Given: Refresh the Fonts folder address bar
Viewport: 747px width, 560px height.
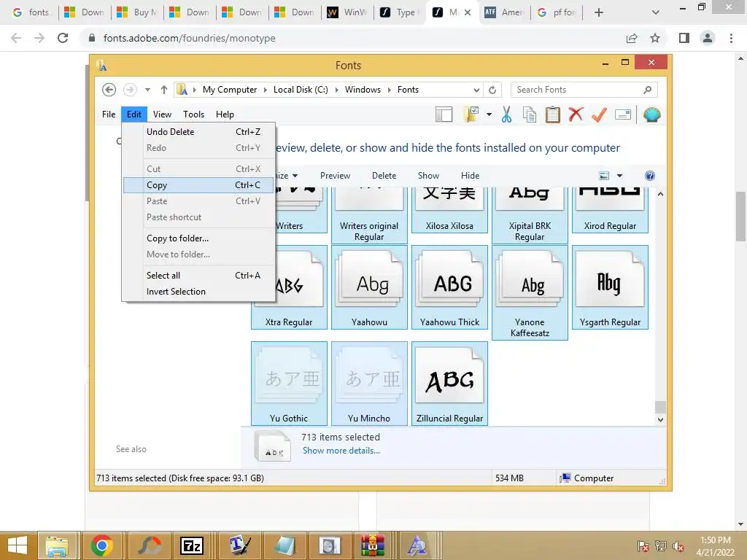Looking at the screenshot, I should click(x=492, y=90).
